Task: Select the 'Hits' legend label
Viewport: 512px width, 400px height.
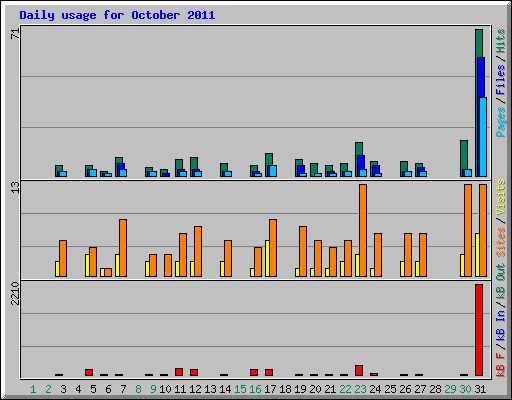Action: (x=500, y=41)
